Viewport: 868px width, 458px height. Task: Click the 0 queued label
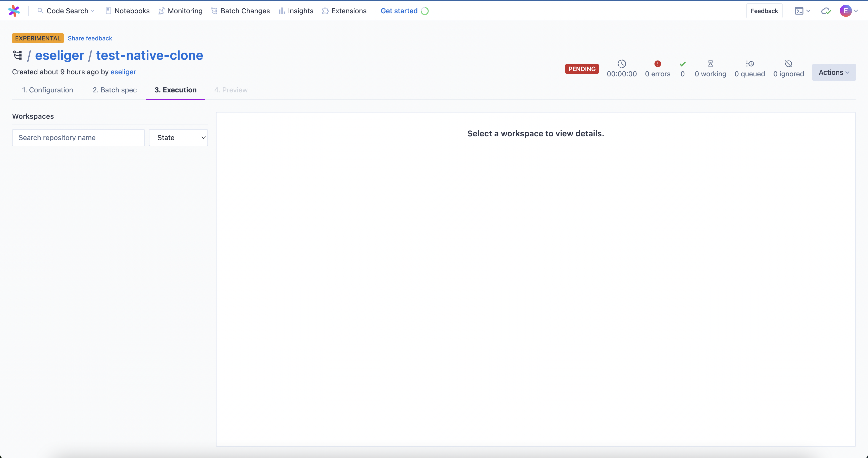pos(749,74)
